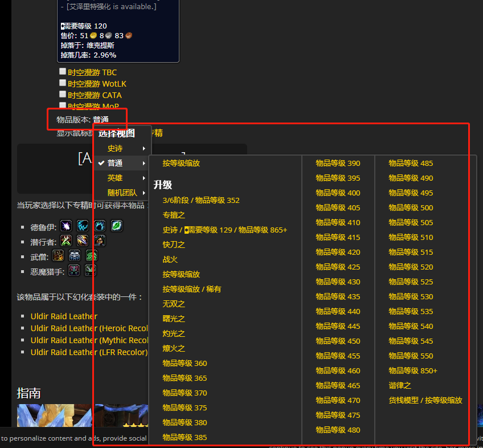Enable the 时空漫游 TBC checkbox
Screen dimensions: 483x448
(x=63, y=72)
